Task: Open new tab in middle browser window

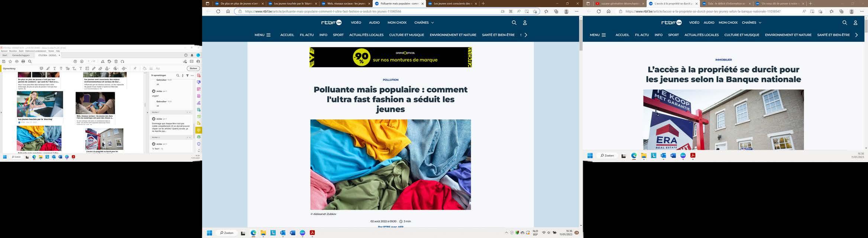Action: (x=483, y=4)
